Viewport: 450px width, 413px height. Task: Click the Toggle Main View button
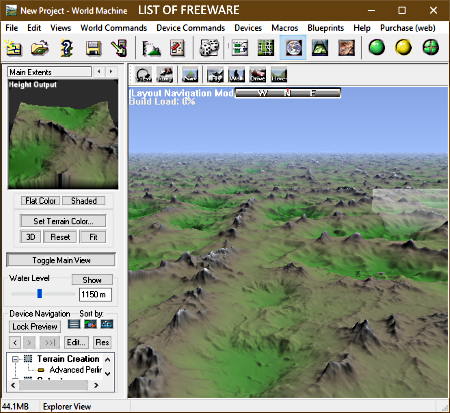61,260
